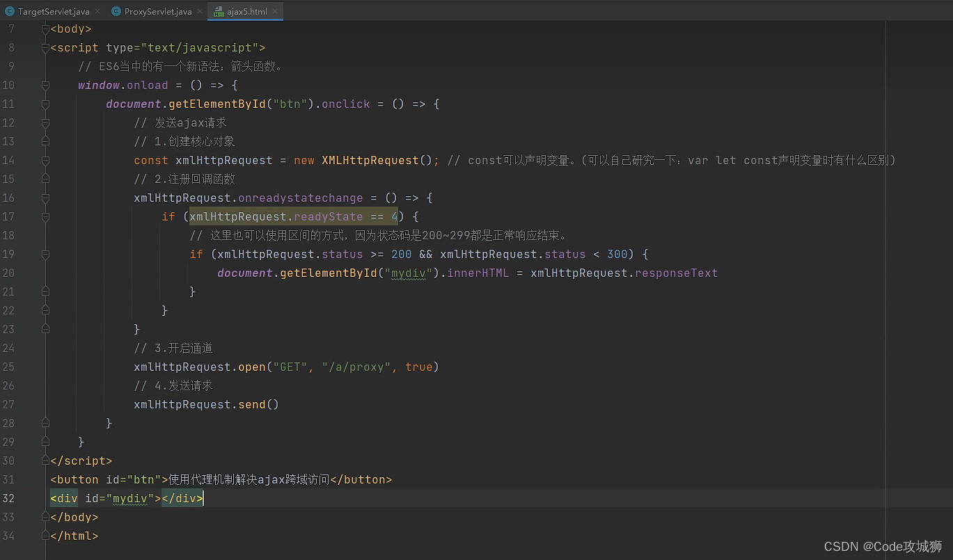
Task: Click the 'send' method call on line 27
Action: tap(252, 405)
